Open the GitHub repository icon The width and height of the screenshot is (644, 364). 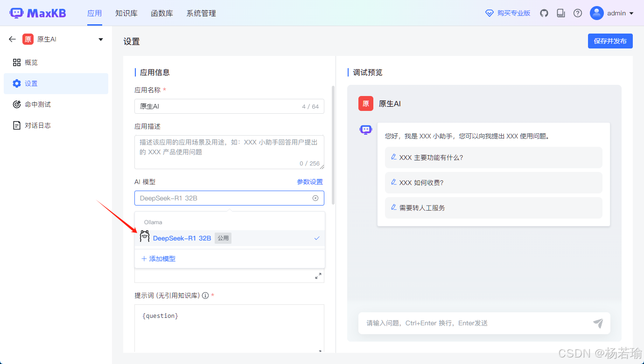tap(544, 13)
